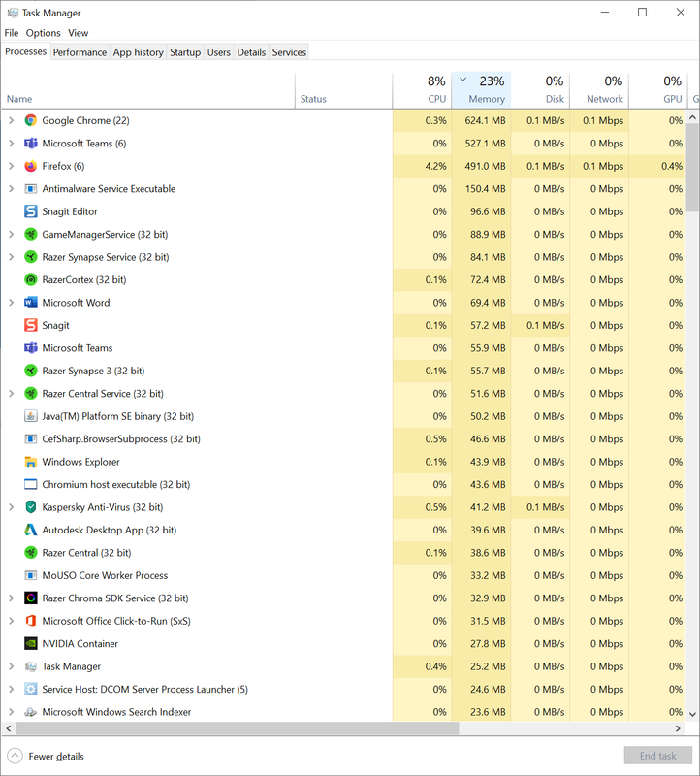Select the NVIDIA Container icon

tap(31, 644)
